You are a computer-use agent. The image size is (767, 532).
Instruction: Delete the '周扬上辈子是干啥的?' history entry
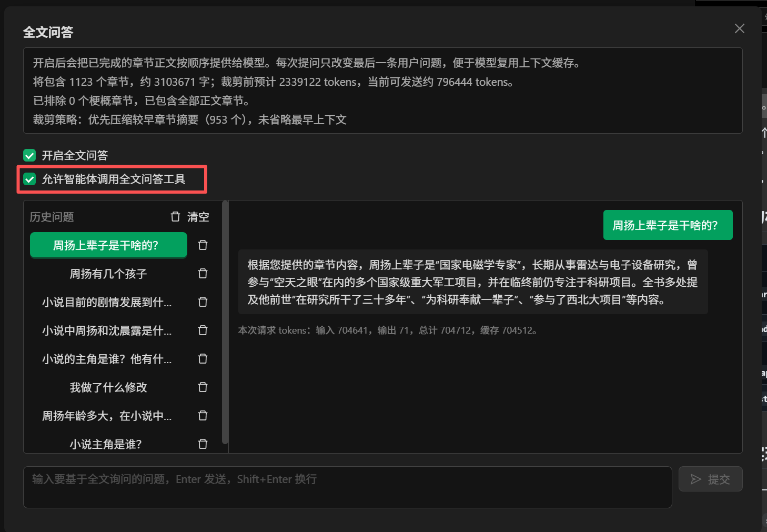203,245
